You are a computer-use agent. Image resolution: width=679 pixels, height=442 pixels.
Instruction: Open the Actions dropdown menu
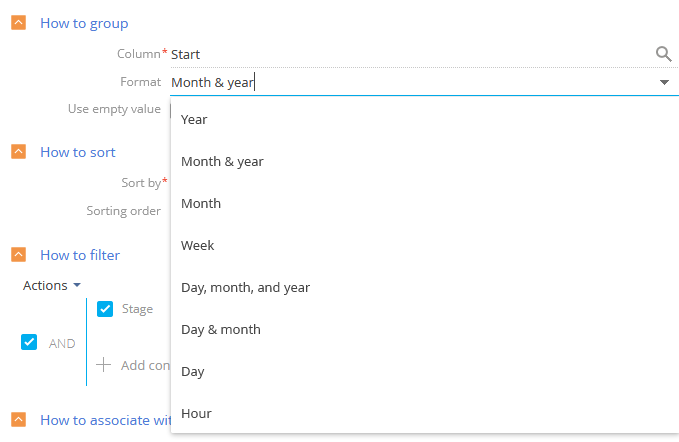[x=52, y=285]
